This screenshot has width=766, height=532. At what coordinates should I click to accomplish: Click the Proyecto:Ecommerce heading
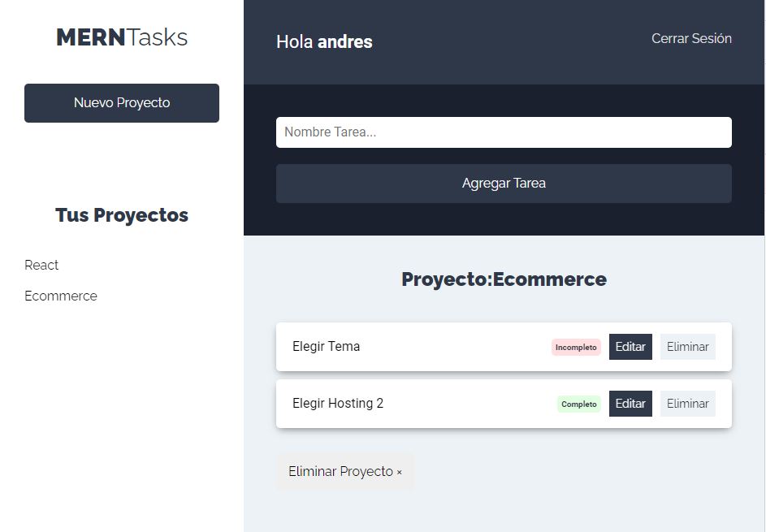coord(504,279)
